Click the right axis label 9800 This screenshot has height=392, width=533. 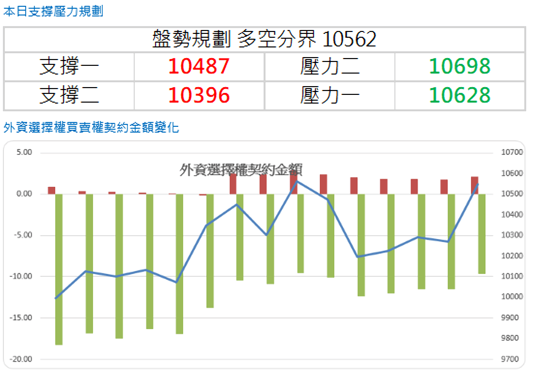click(510, 338)
